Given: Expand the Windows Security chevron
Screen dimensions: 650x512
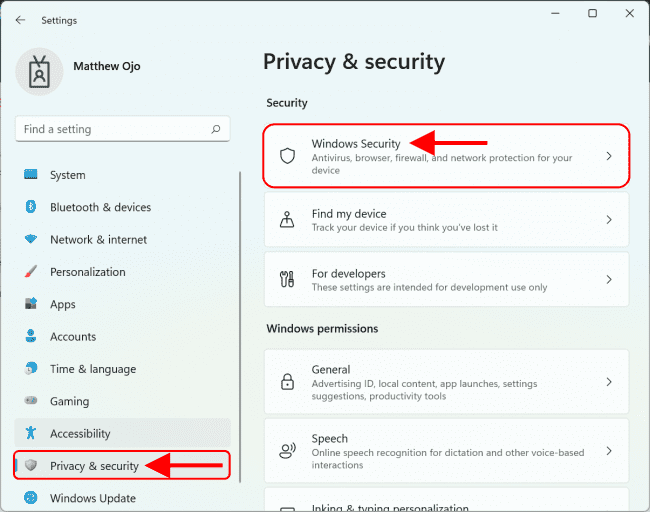Looking at the screenshot, I should pyautogui.click(x=608, y=157).
